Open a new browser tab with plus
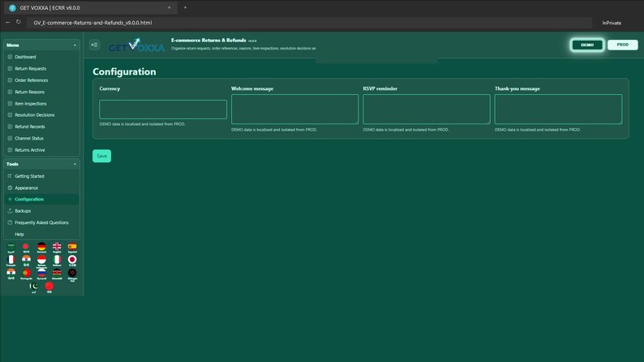The width and height of the screenshot is (644, 362). 185,7
